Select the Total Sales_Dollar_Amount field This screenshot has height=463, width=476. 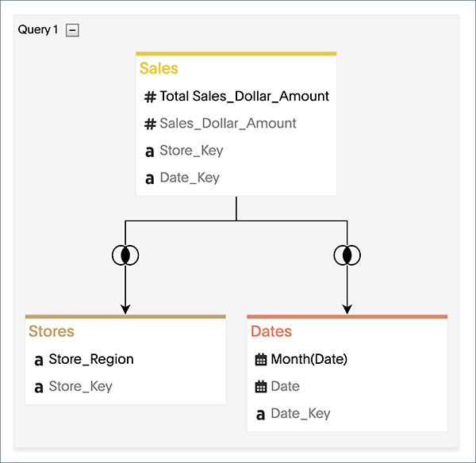pos(244,97)
